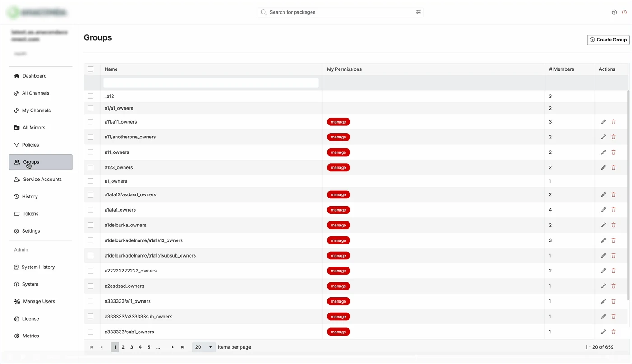The height and width of the screenshot is (364, 632).
Task: Check the a1_owners row checkbox
Action: click(x=91, y=181)
